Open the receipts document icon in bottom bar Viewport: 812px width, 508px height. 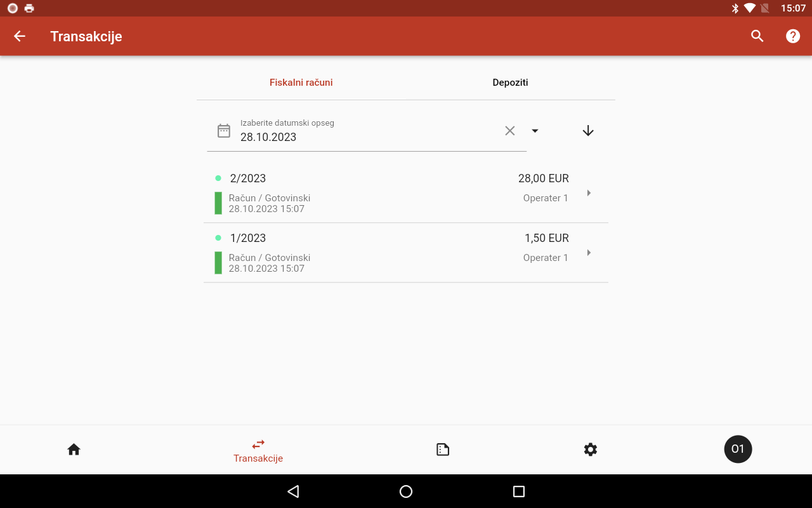(x=442, y=449)
